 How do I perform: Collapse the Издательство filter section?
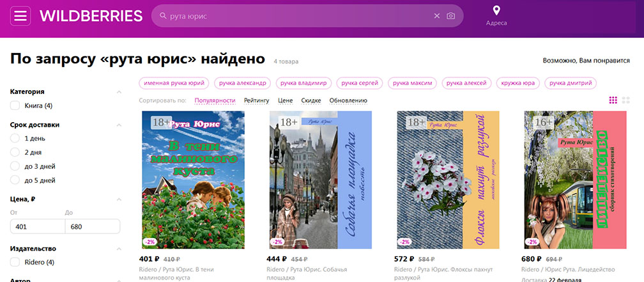coord(119,249)
